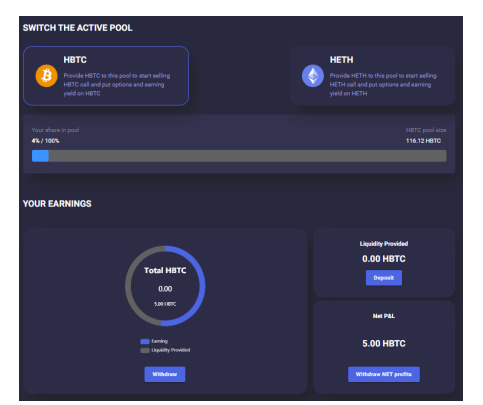Click the gray portion of pool share bar
The image size is (483, 405).
point(247,156)
